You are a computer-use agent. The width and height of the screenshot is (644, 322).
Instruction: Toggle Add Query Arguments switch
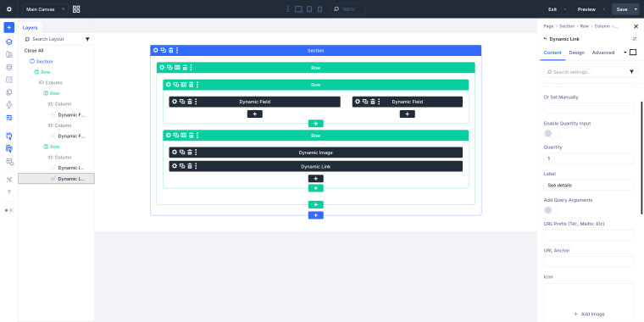(552, 210)
